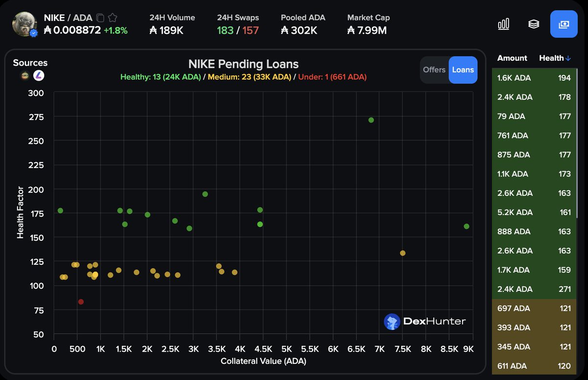Add NIKE to favorites with the star icon
Screen dimensions: 588x380
click(x=113, y=18)
